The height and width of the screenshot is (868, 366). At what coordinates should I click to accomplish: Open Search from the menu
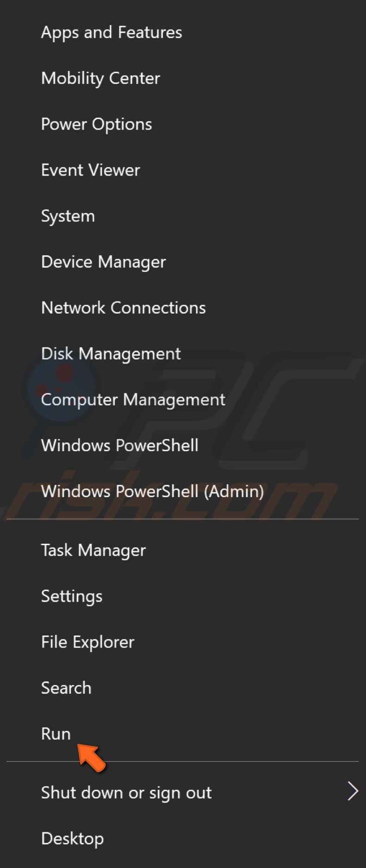(x=66, y=688)
